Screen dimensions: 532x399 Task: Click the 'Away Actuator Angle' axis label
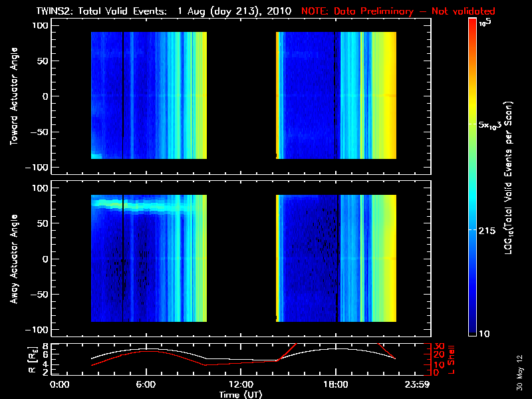[x=15, y=258]
